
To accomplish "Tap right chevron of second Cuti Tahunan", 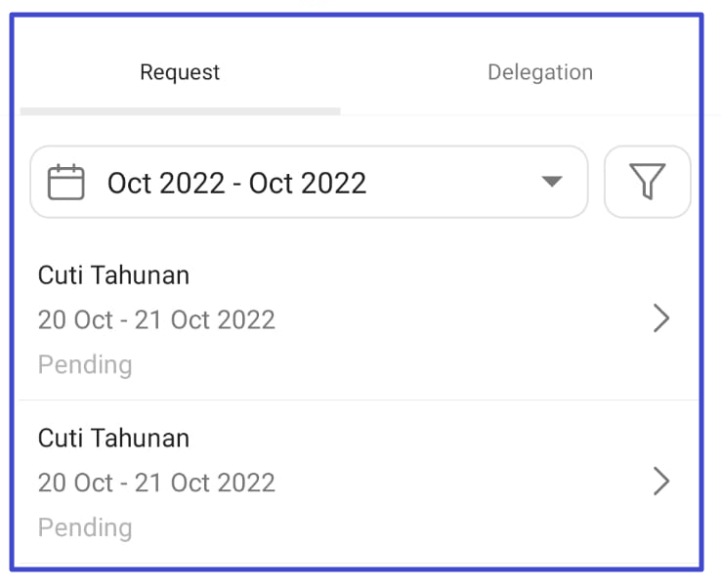I will click(661, 482).
